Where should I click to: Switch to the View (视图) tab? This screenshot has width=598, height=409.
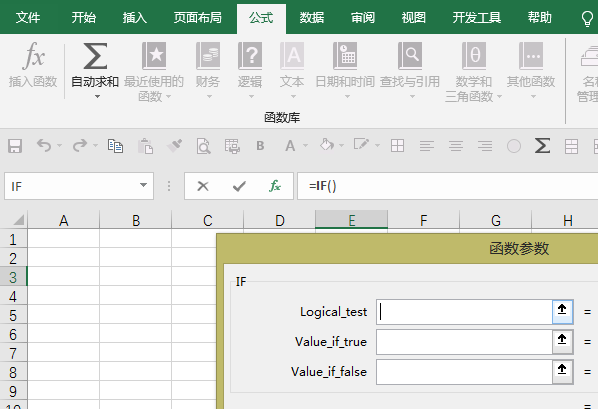coord(413,18)
